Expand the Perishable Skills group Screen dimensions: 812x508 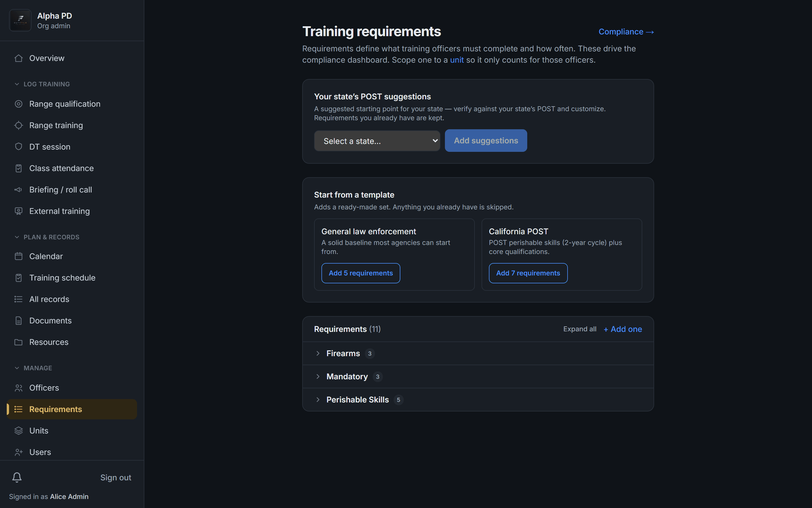478,400
